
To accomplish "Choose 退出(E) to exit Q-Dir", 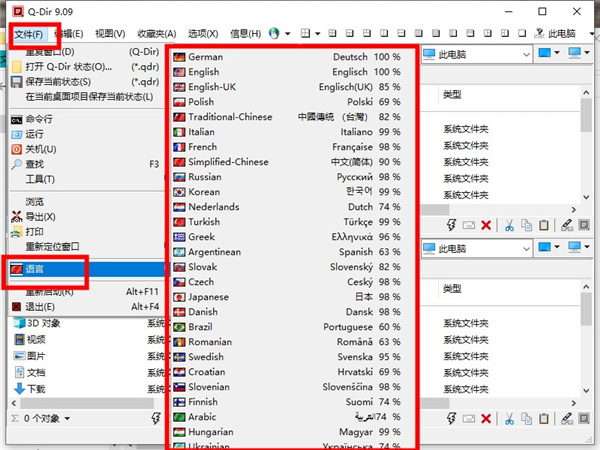I will pyautogui.click(x=40, y=307).
